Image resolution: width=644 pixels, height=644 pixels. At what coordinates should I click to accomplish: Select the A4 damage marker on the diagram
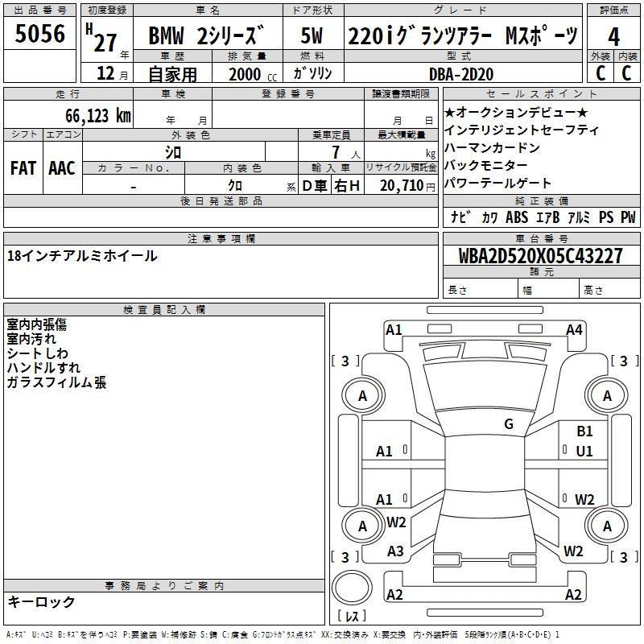(x=574, y=329)
